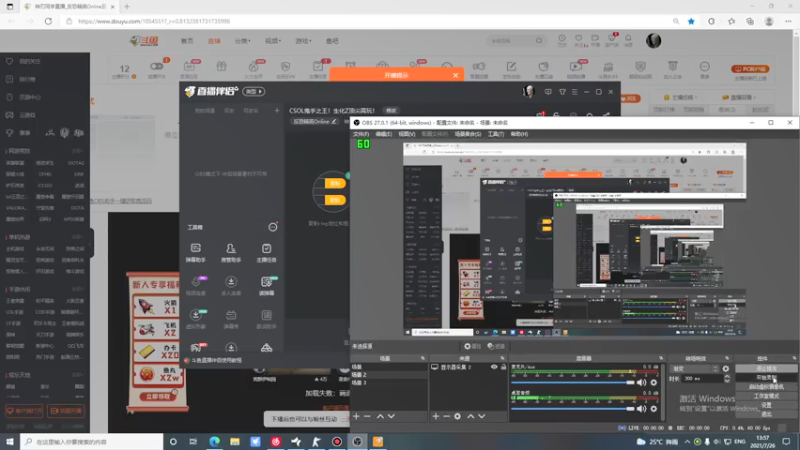Open 虚拟形象 tool in streaming companion
Image resolution: width=800 pixels, height=450 pixels.
click(x=195, y=319)
